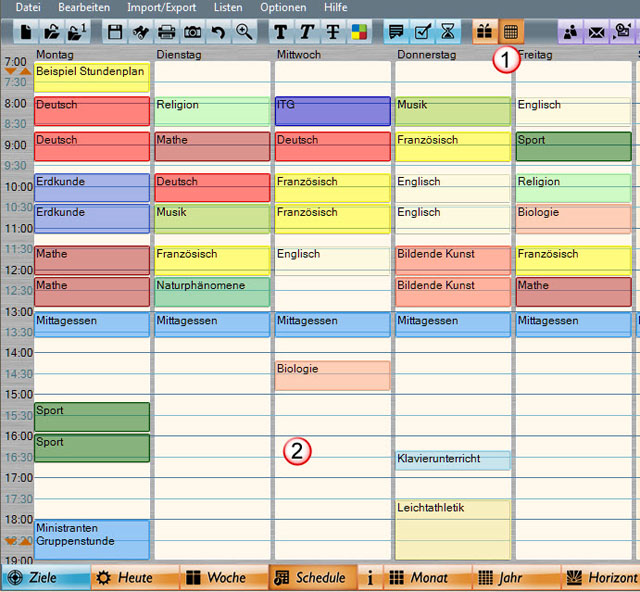Open the Datei menu
Viewport: 640px width, 592px height.
click(28, 7)
